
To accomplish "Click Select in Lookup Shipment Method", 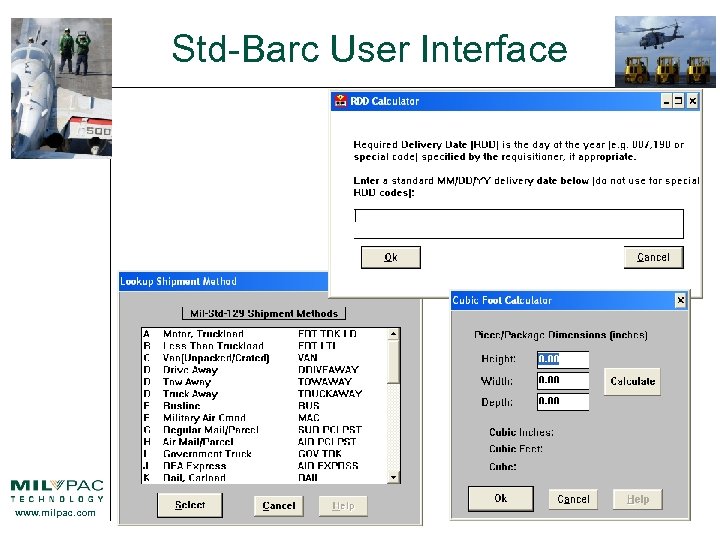I will point(190,505).
